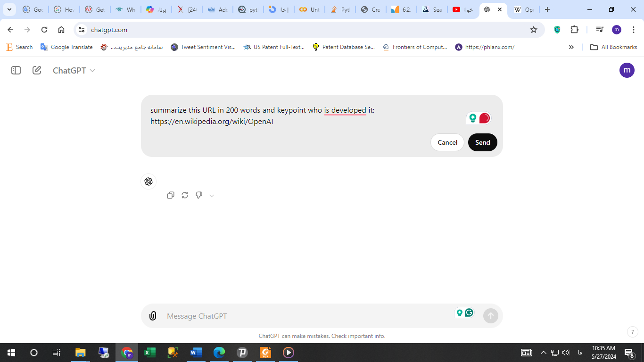Show more bookmarks with double chevron
The image size is (644, 362).
point(571,47)
